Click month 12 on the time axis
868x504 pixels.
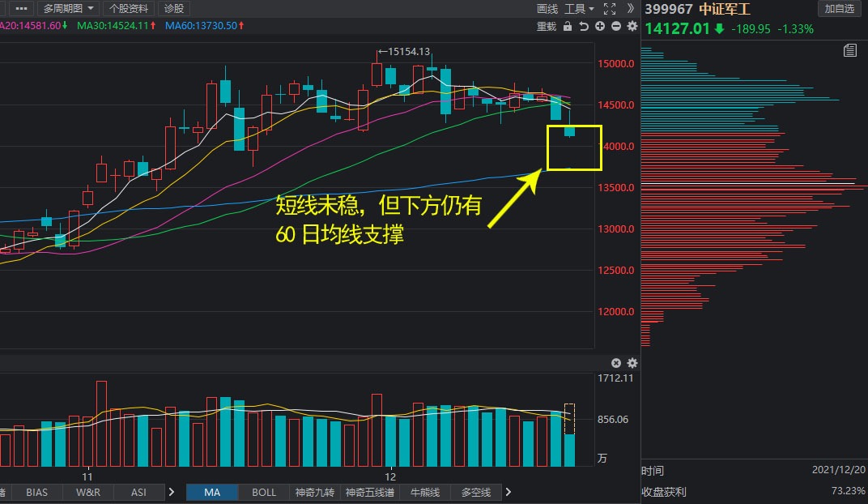point(390,476)
